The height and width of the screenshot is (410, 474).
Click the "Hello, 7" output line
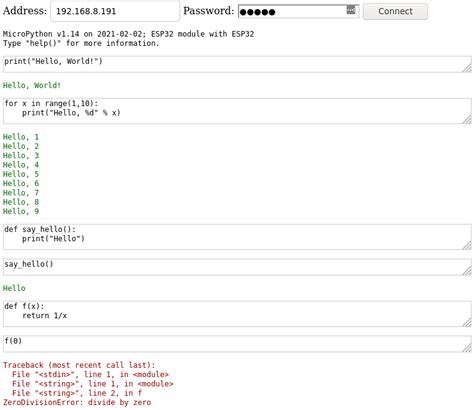pos(21,193)
